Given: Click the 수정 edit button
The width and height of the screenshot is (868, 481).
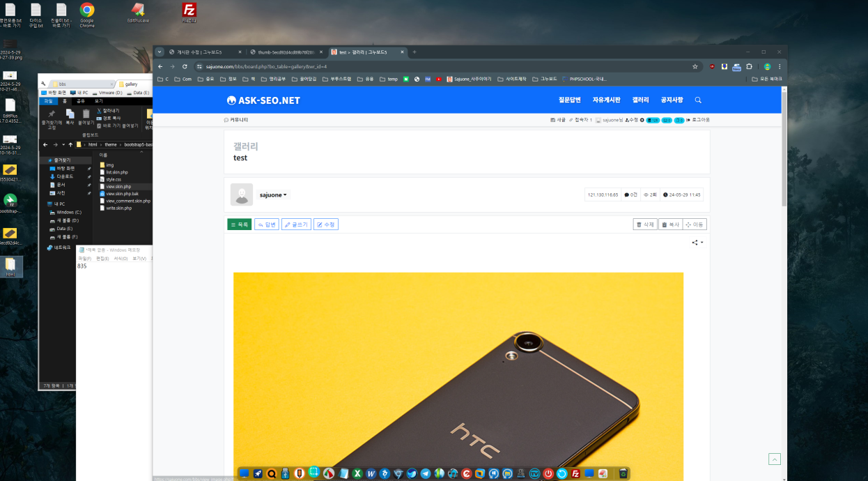Looking at the screenshot, I should tap(326, 224).
